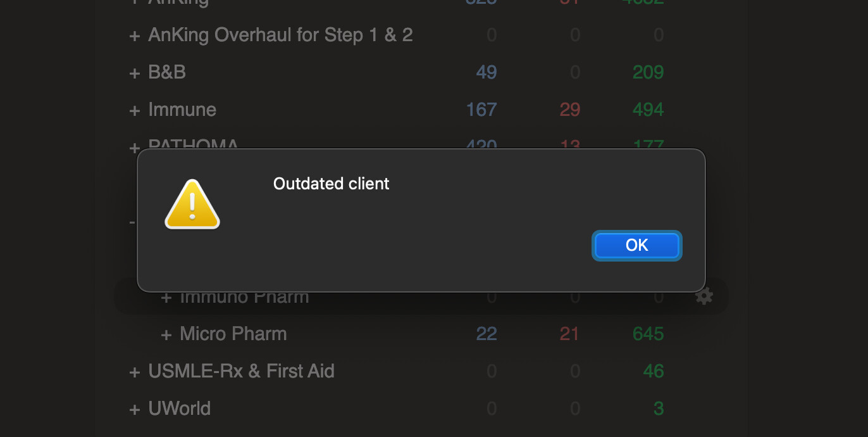Expand the Micro Pharm subdeck

pyautogui.click(x=166, y=335)
